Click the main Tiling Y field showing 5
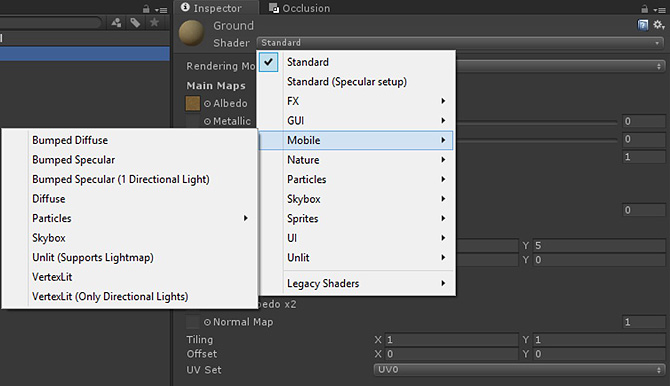The width and height of the screenshot is (670, 386). coord(599,246)
